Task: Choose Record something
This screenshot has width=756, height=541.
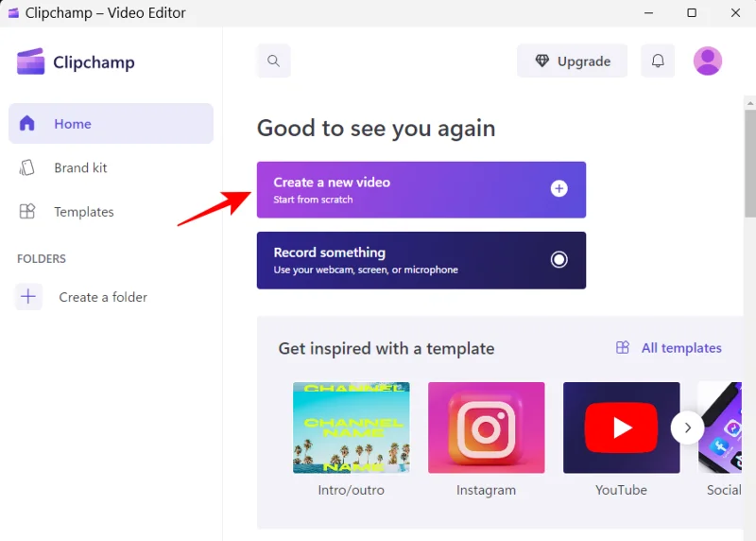Action: 421,260
